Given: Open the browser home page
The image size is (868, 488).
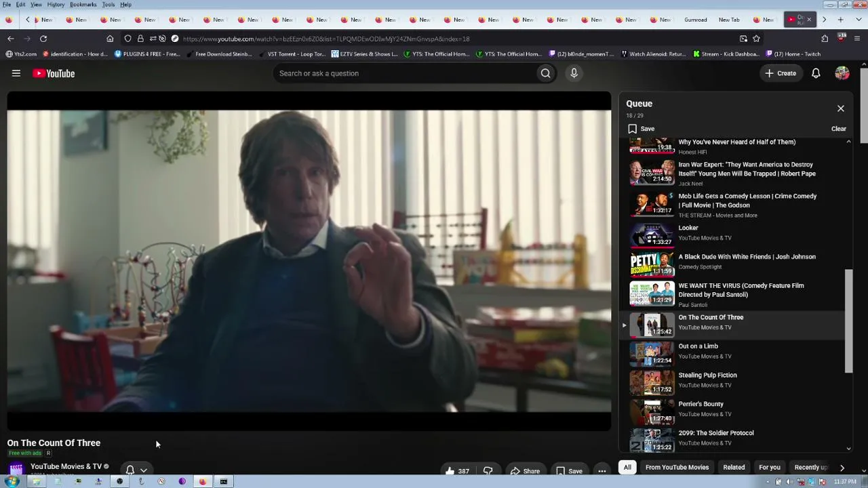Looking at the screenshot, I should point(110,39).
